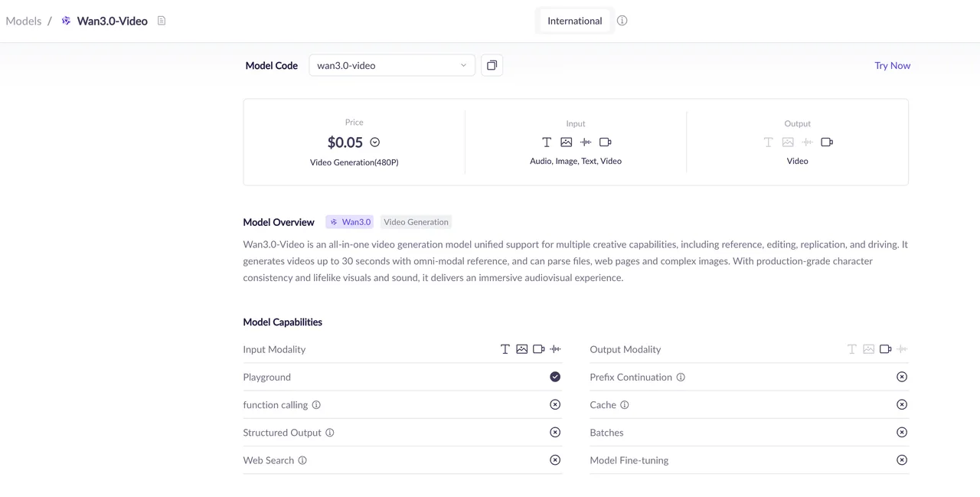Click the audio waveform icon in Input card
This screenshot has height=497, width=980.
586,142
